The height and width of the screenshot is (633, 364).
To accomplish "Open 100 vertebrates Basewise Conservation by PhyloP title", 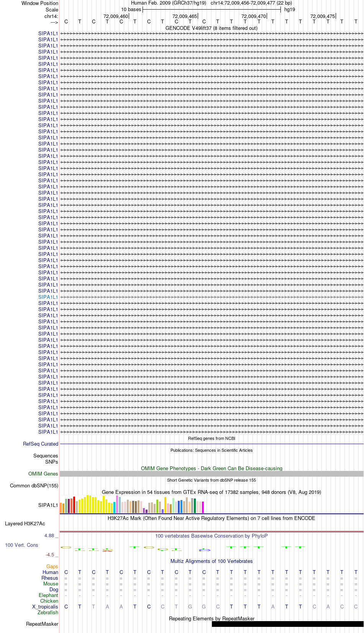I will pyautogui.click(x=212, y=536).
